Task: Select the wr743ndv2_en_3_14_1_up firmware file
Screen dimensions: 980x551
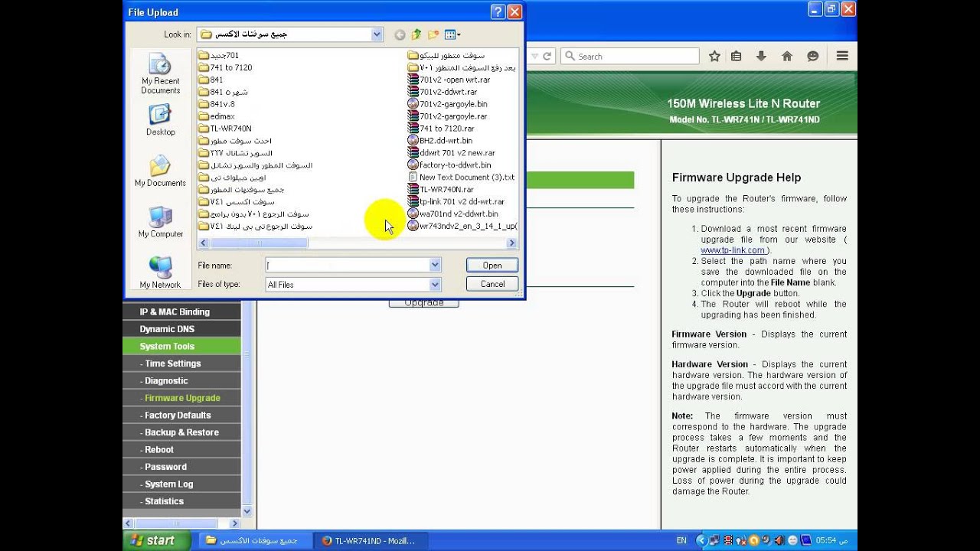Action: click(x=462, y=227)
